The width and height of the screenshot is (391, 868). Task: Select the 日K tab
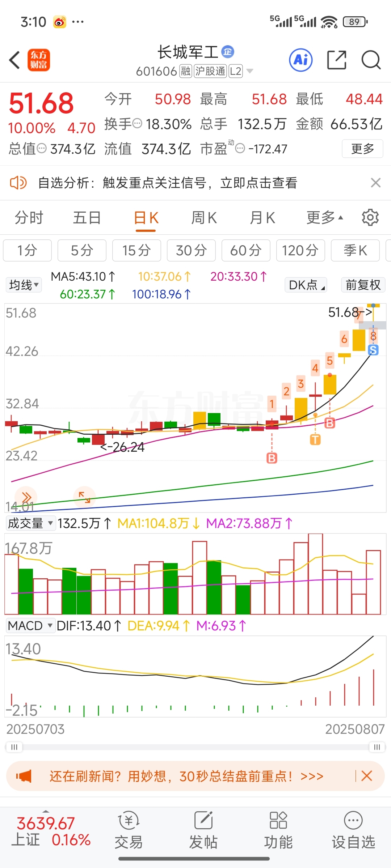pos(146,218)
